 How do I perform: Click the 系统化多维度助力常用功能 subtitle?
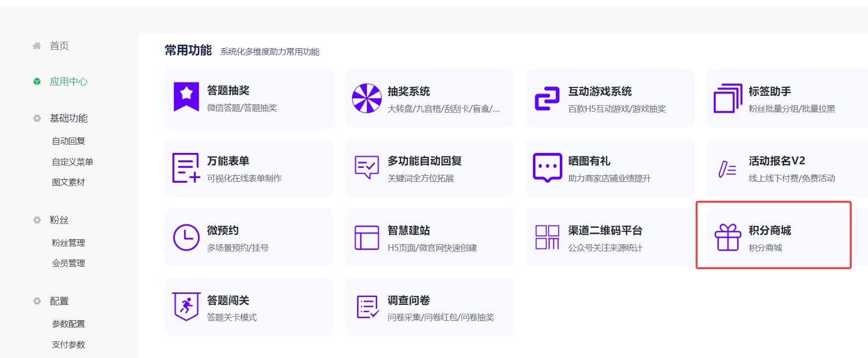270,52
